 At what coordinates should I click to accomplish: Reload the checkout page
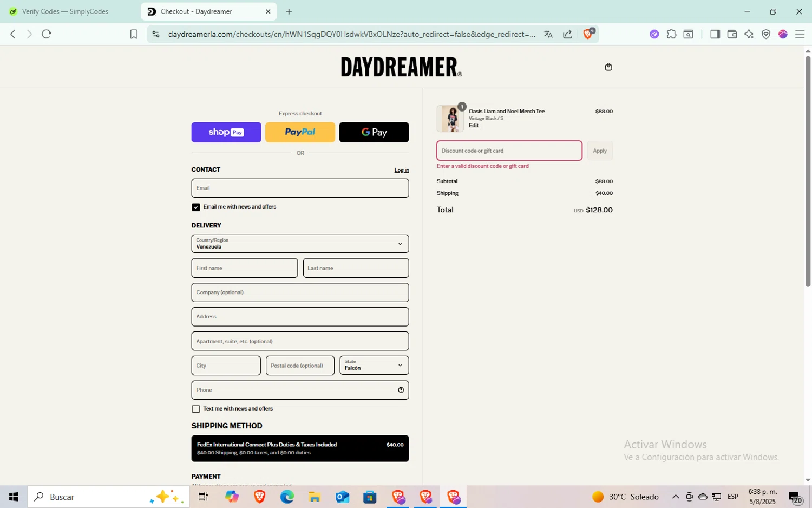point(47,34)
